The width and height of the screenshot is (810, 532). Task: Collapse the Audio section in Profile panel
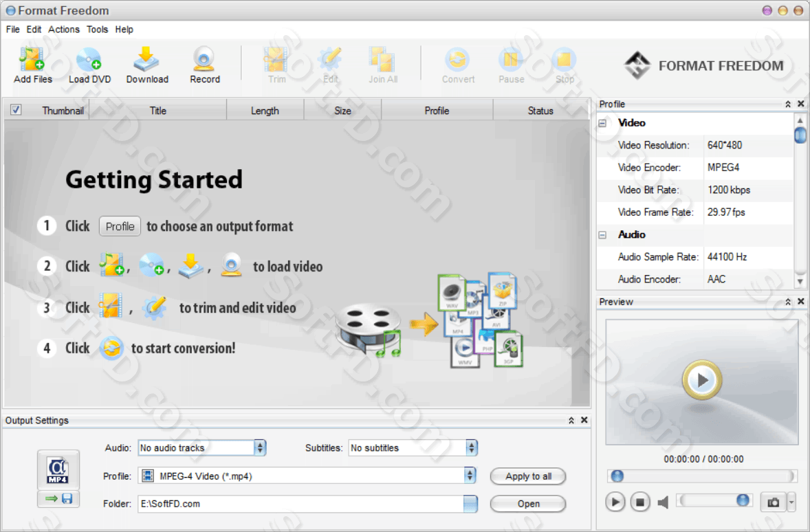click(x=602, y=235)
